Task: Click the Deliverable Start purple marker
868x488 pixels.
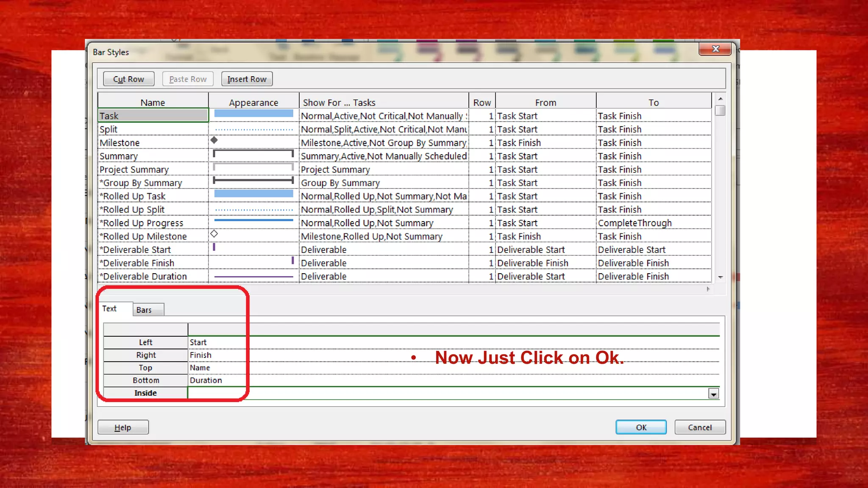Action: 214,247
